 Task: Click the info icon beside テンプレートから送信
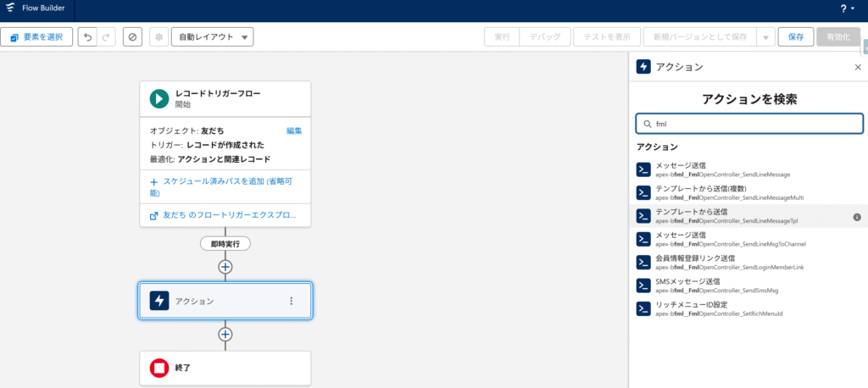pyautogui.click(x=857, y=217)
